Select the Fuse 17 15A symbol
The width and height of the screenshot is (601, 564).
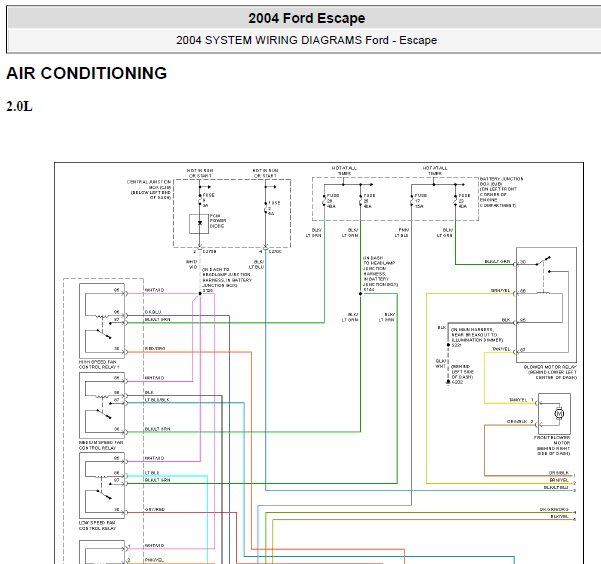tap(412, 201)
